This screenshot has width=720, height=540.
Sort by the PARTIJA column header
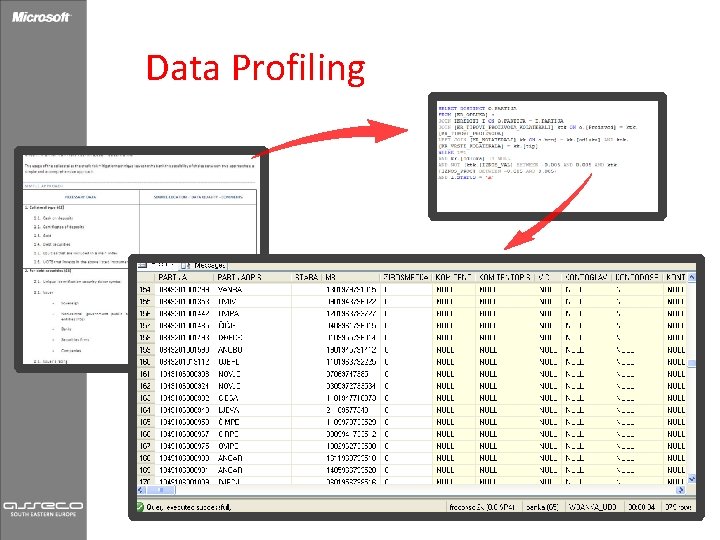[185, 277]
